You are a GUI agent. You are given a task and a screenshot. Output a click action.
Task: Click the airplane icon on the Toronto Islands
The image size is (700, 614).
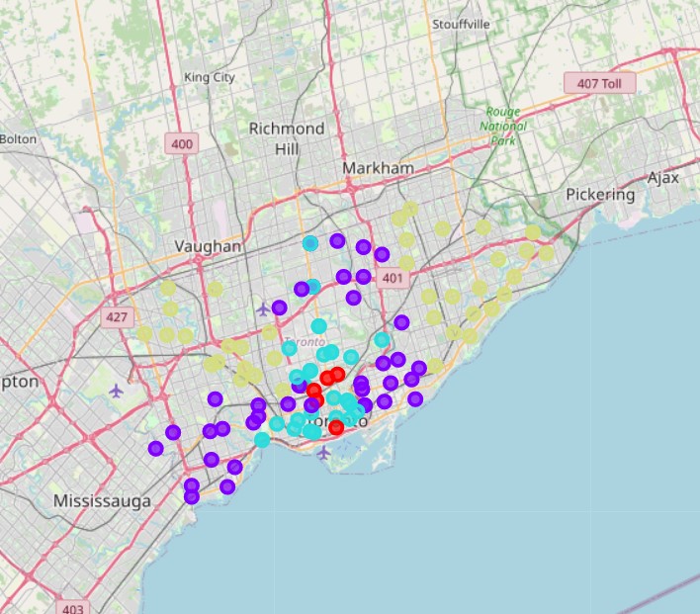(x=324, y=453)
